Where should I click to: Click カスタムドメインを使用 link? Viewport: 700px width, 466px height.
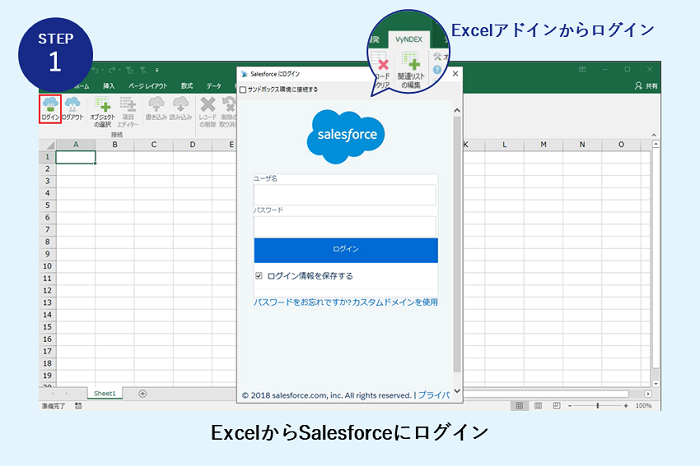tap(395, 302)
